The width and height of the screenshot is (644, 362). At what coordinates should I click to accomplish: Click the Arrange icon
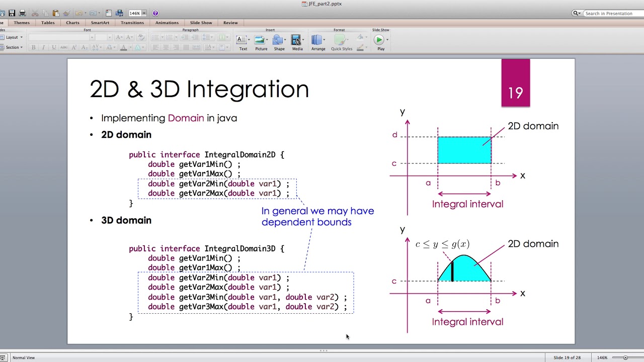pyautogui.click(x=318, y=42)
